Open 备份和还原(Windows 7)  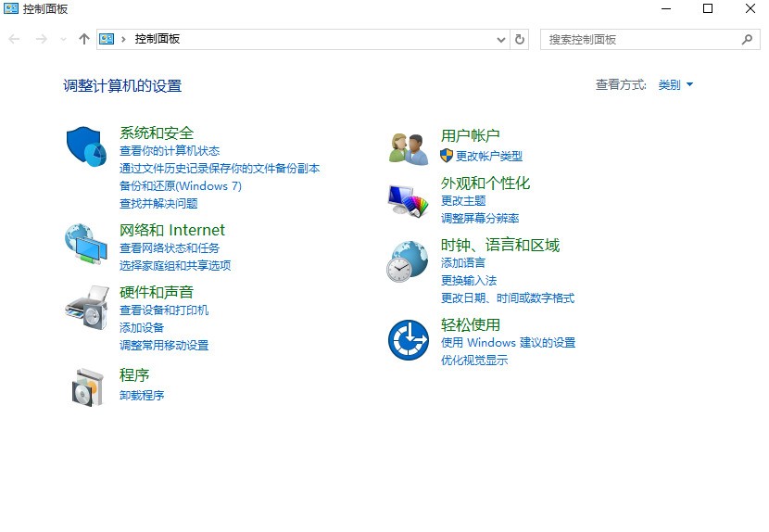tap(181, 186)
